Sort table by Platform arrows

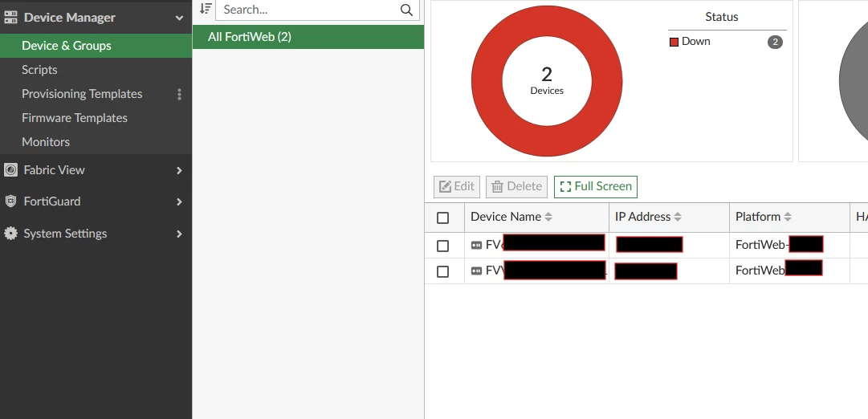coord(788,218)
